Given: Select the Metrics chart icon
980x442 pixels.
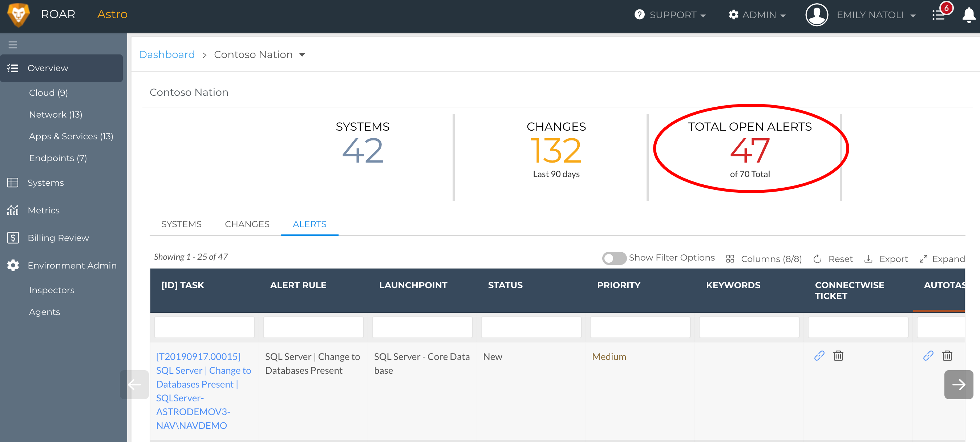Looking at the screenshot, I should [x=13, y=210].
